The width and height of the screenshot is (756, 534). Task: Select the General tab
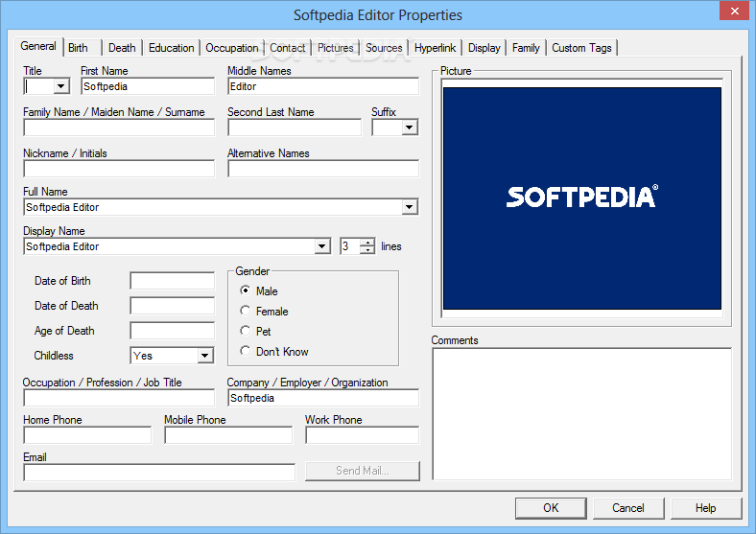click(38, 46)
